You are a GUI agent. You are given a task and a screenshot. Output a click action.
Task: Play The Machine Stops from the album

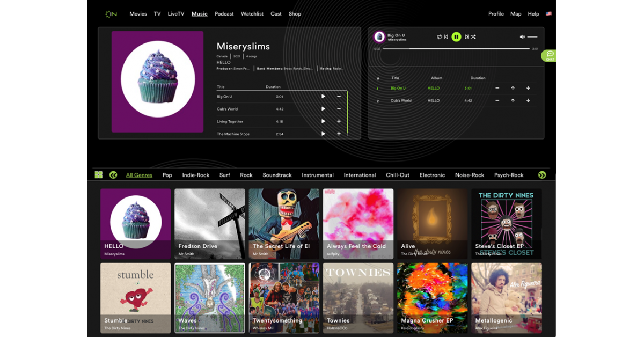click(323, 134)
